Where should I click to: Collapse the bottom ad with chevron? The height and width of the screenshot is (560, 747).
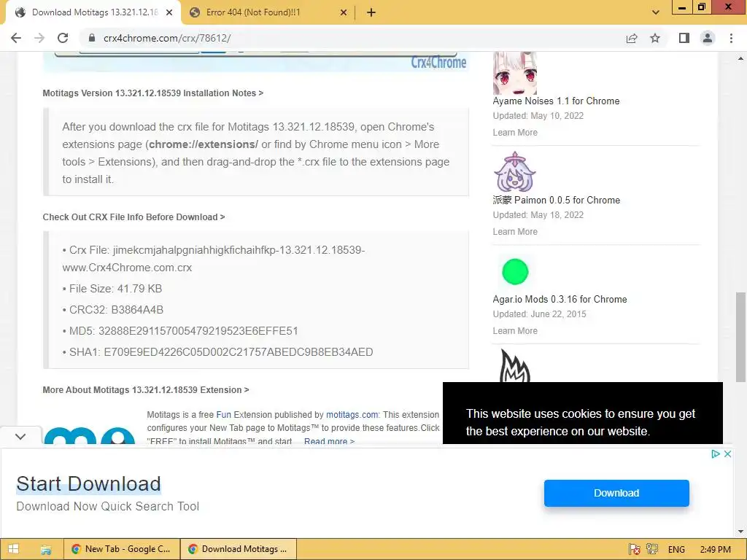(20, 436)
